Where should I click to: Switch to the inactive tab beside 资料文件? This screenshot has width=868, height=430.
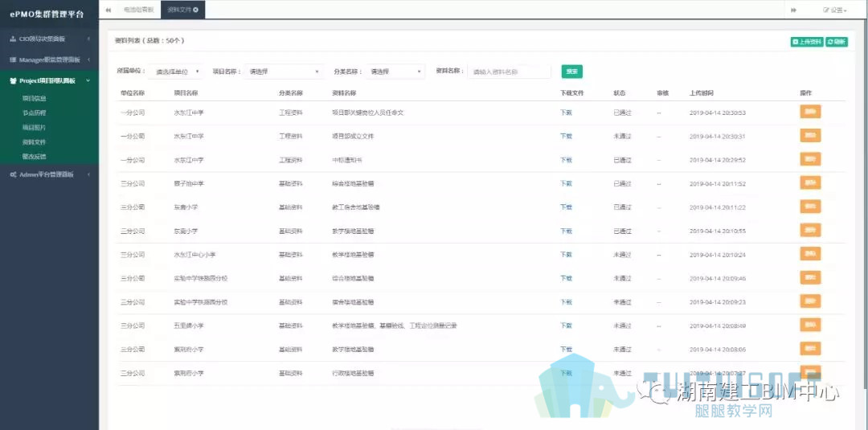138,10
